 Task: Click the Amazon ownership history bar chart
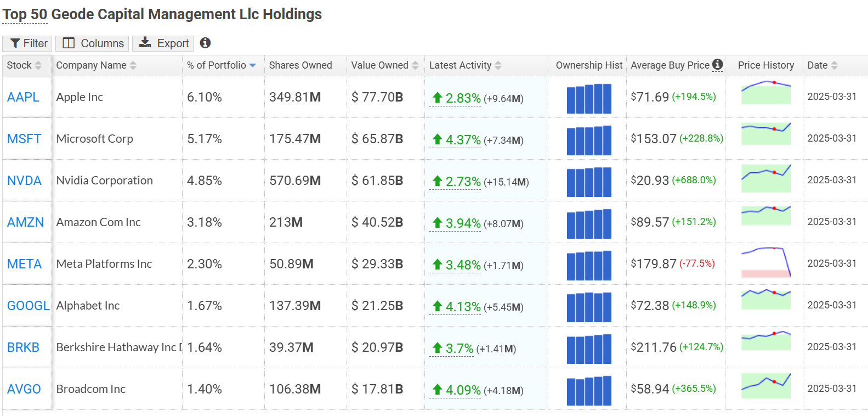(x=589, y=224)
